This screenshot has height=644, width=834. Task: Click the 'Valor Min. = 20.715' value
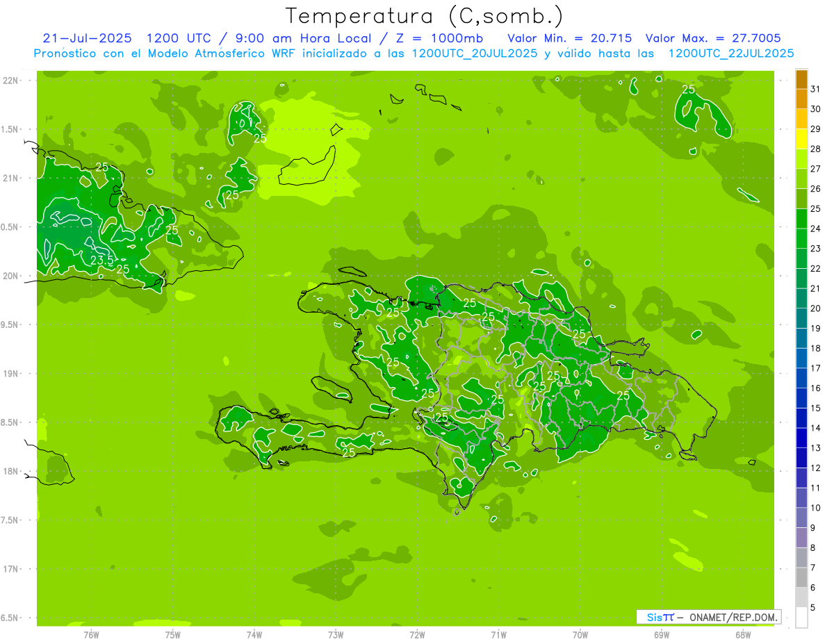[570, 38]
